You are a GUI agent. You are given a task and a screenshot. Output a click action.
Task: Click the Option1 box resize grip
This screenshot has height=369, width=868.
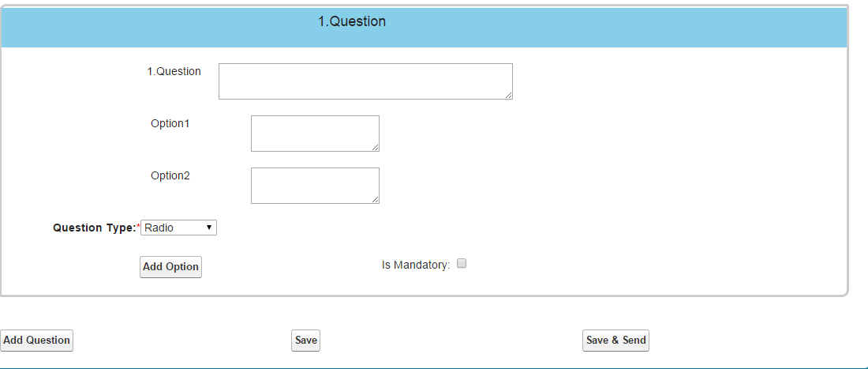coord(375,147)
